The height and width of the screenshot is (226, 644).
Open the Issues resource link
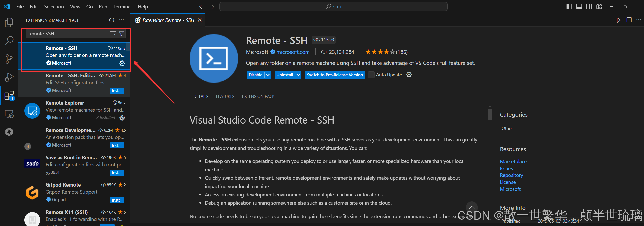(506, 168)
